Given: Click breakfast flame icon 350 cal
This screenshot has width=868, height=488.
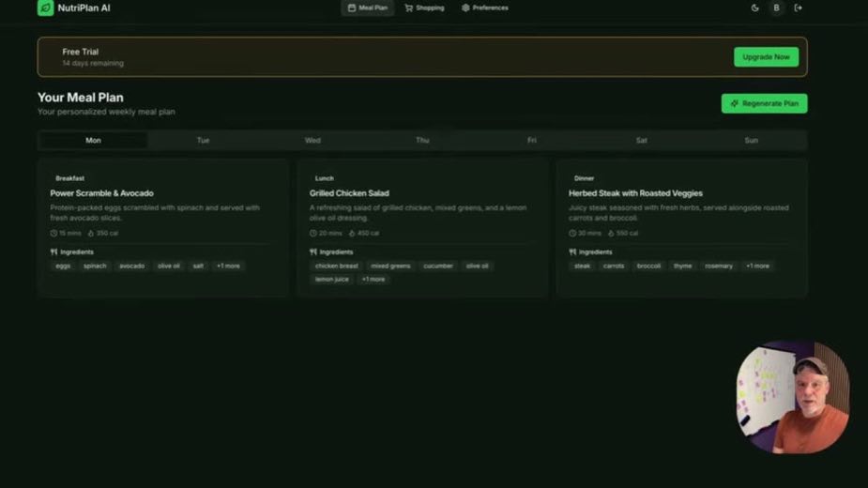Looking at the screenshot, I should point(91,233).
